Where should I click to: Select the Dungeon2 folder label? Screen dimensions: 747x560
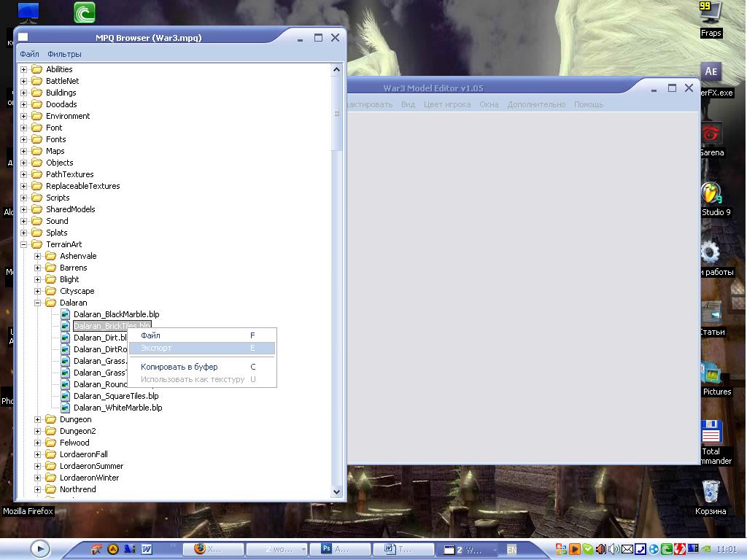click(x=77, y=431)
